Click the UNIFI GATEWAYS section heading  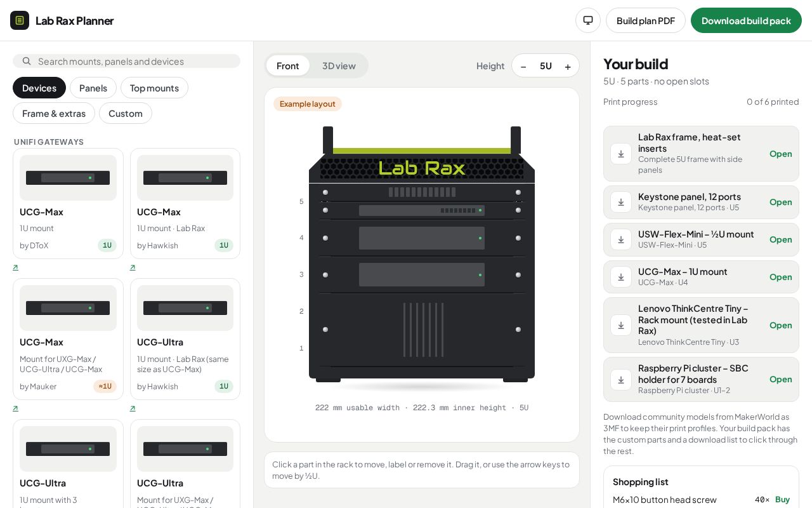pyautogui.click(x=49, y=142)
